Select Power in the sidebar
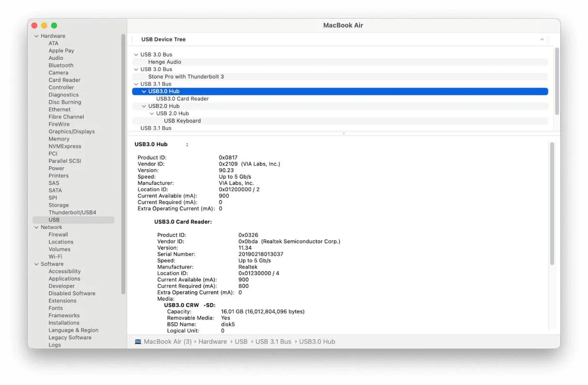The width and height of the screenshot is (588, 385). click(56, 169)
